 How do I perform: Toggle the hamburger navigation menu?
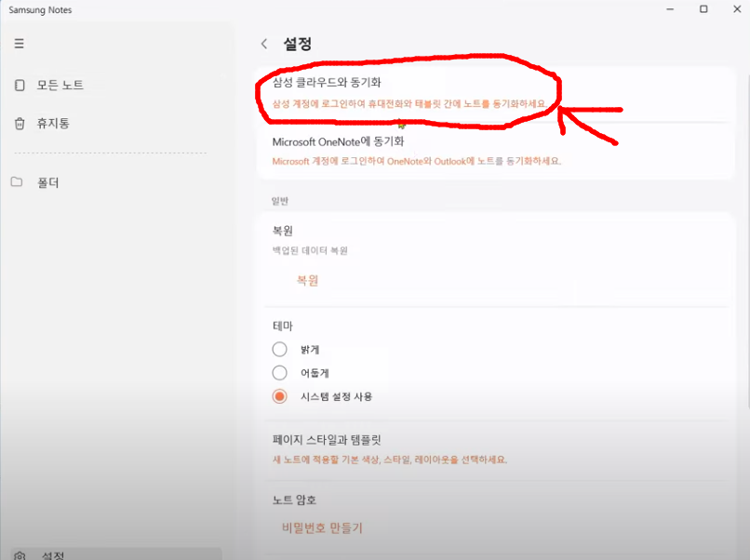coord(20,44)
